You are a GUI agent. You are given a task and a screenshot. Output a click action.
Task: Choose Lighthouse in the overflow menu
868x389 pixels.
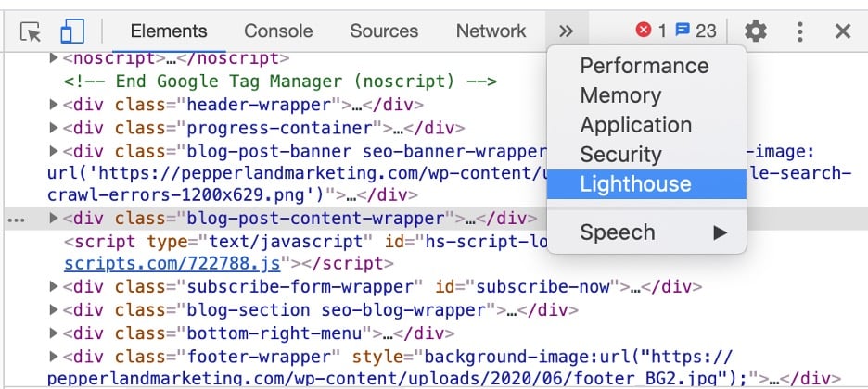(x=646, y=184)
